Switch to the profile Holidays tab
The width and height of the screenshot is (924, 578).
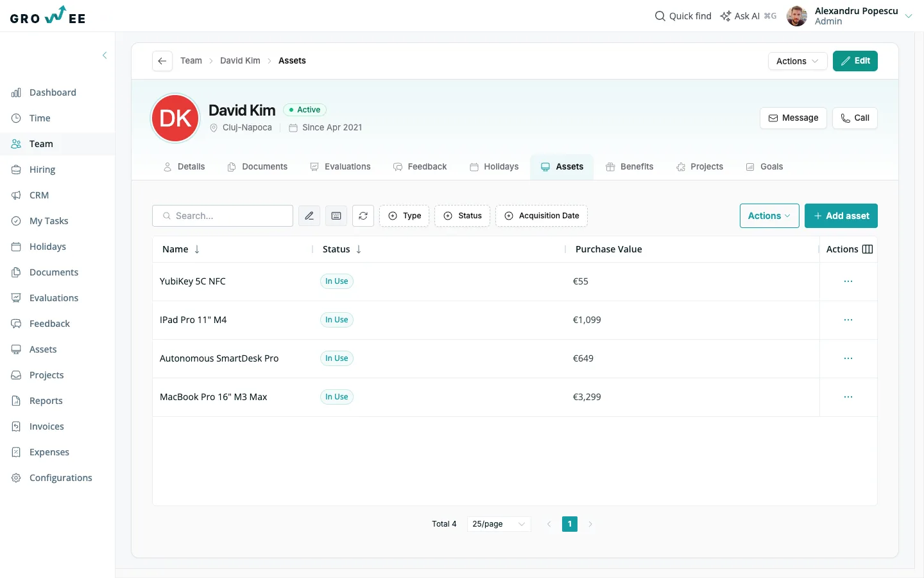494,167
